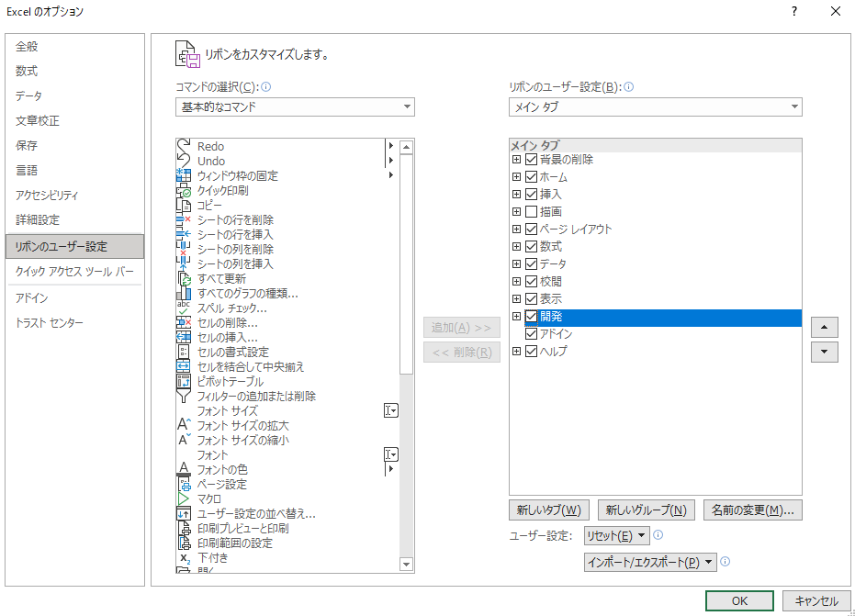The image size is (855, 616).
Task: Click the シートの行を挿入 icon
Action: coord(184,234)
